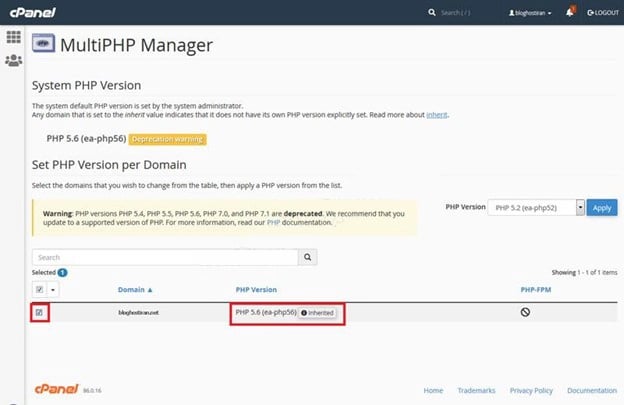The height and width of the screenshot is (405, 624).
Task: Click the PHP 5.6 (ea-php56) system version text
Action: coord(86,139)
